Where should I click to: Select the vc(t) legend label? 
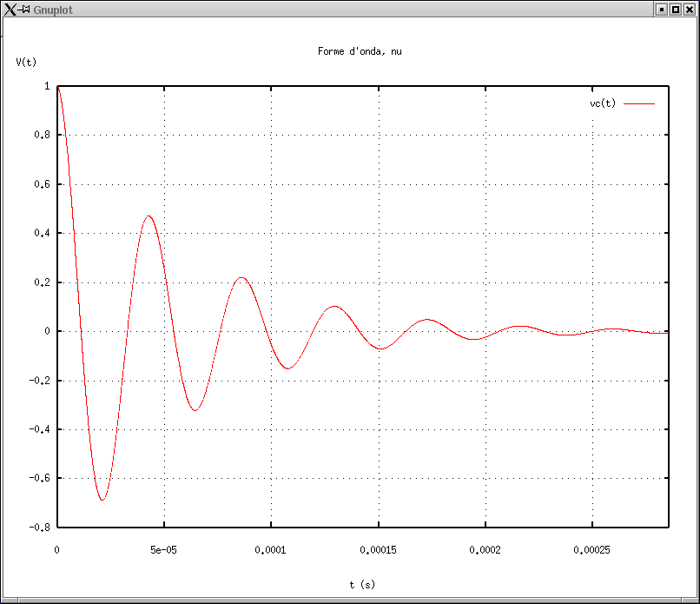[x=602, y=103]
